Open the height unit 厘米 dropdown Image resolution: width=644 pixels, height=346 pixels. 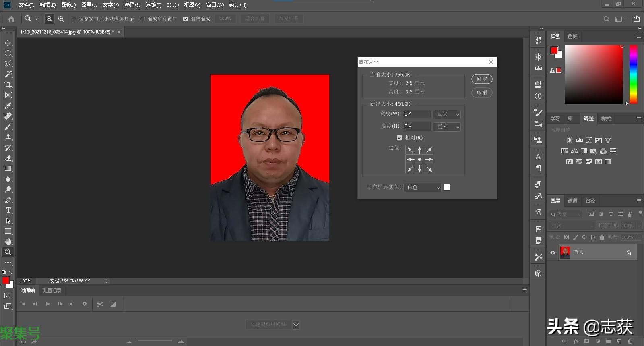(447, 127)
